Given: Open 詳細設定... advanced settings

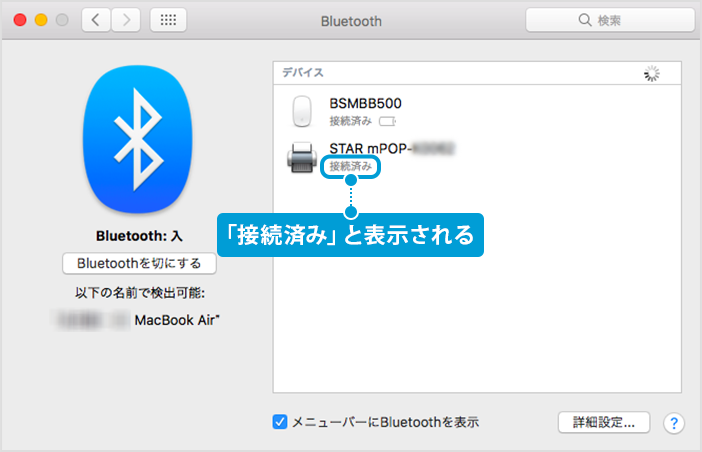Looking at the screenshot, I should (604, 422).
